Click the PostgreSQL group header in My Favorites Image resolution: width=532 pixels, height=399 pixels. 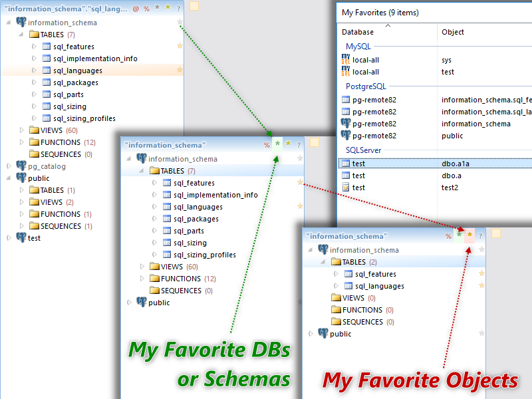pyautogui.click(x=366, y=86)
